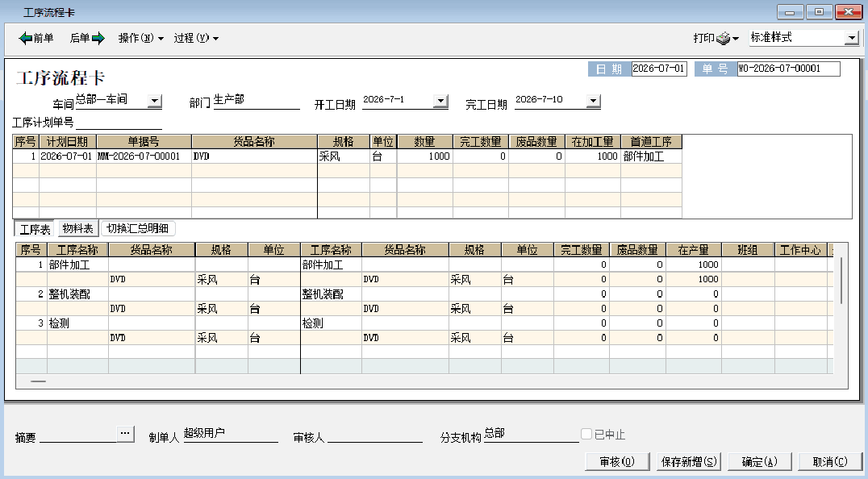The width and height of the screenshot is (868, 479).
Task: Click 计划日期 column header
Action: [68, 142]
